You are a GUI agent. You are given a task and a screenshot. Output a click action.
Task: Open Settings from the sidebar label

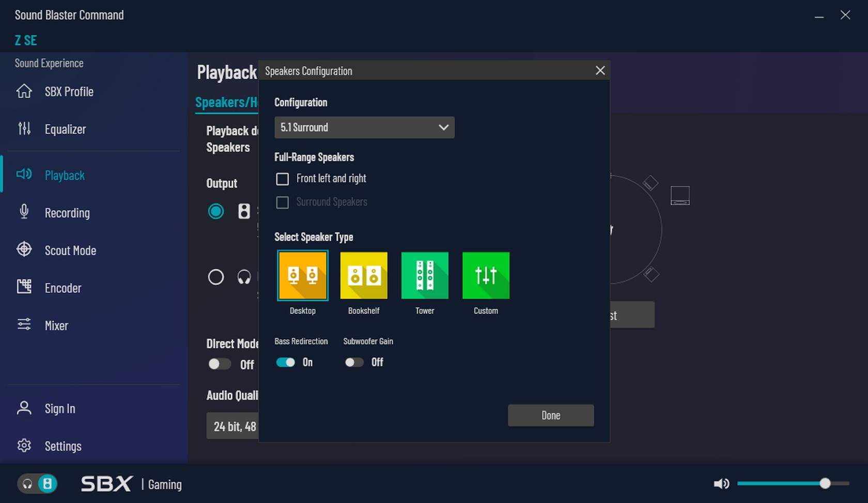tap(63, 446)
